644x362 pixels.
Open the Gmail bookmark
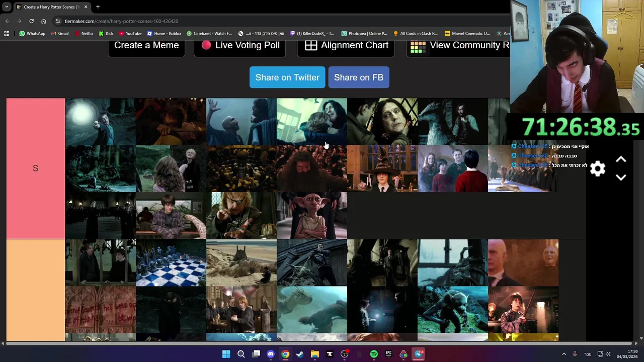59,33
